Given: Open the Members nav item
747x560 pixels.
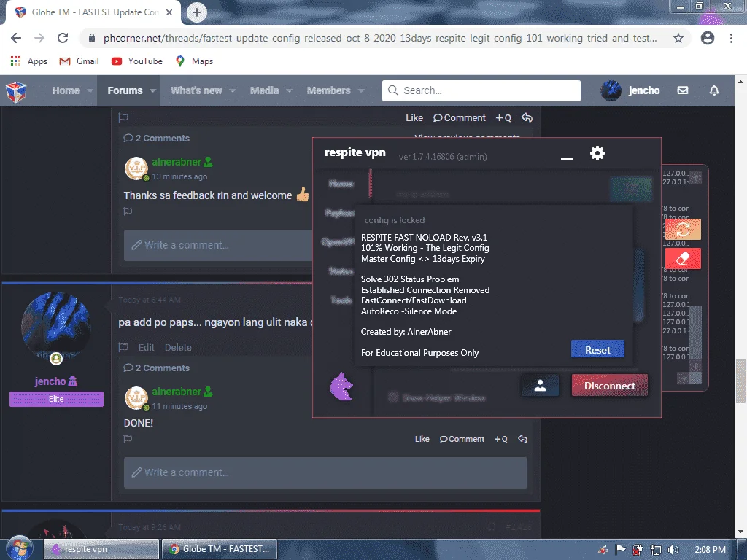Looking at the screenshot, I should tap(328, 90).
